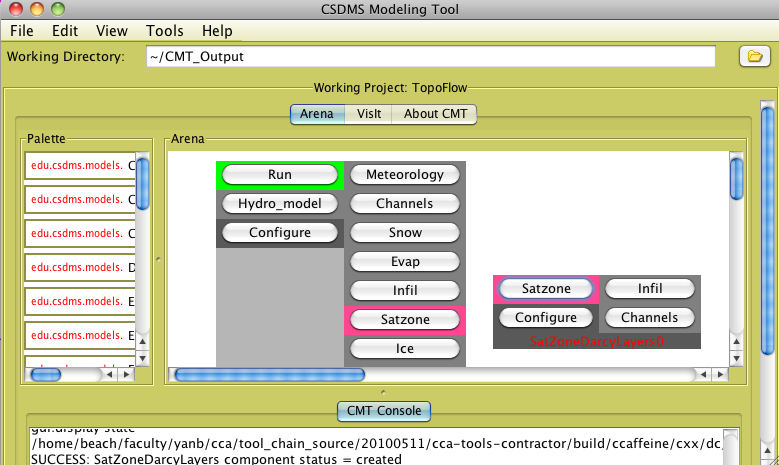
Task: Open the Edit menu
Action: tap(65, 31)
